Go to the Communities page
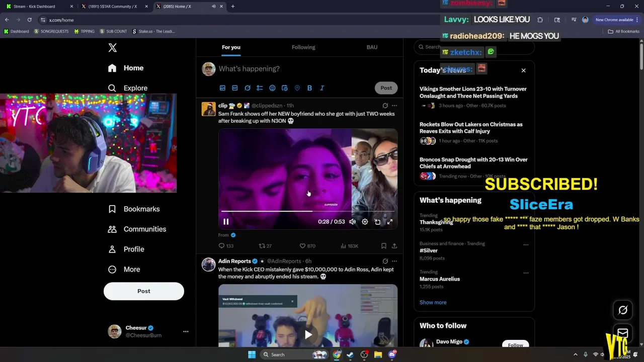This screenshot has height=362, width=644. (137, 229)
